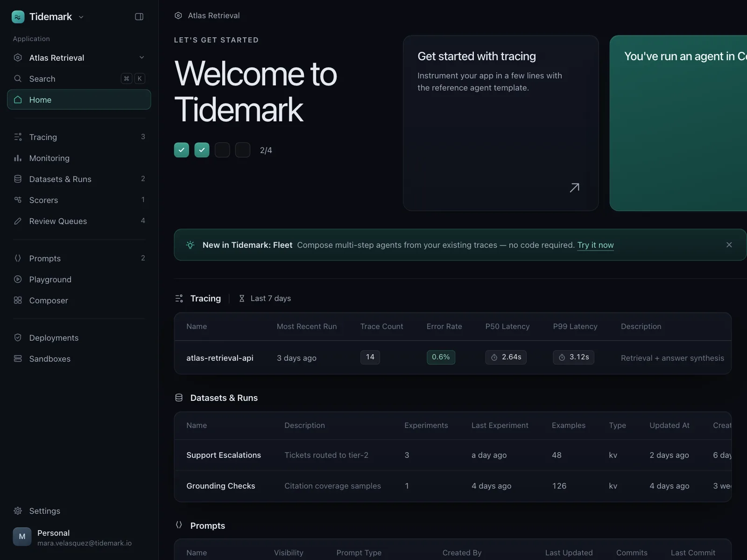This screenshot has width=747, height=560.
Task: Click the Prompts brackets icon in sidebar
Action: 18,258
